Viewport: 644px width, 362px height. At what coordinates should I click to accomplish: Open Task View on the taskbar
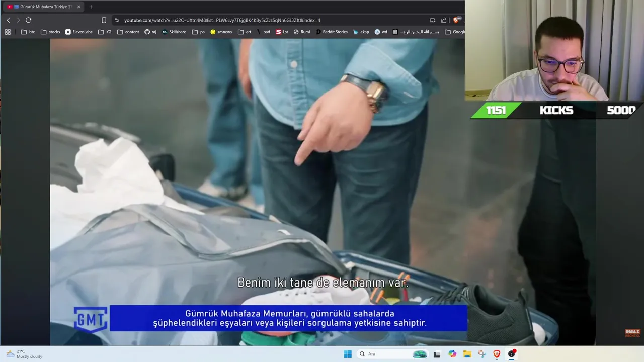coord(437,354)
